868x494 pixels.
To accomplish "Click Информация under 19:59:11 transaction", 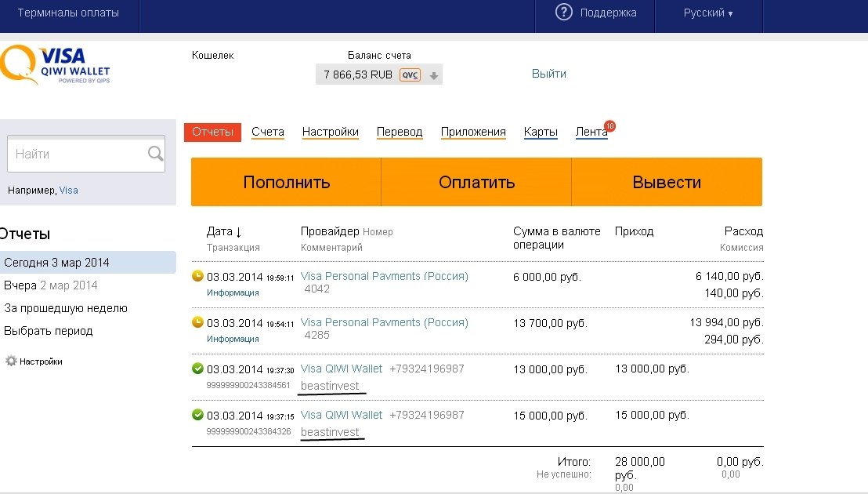I will coord(233,292).
